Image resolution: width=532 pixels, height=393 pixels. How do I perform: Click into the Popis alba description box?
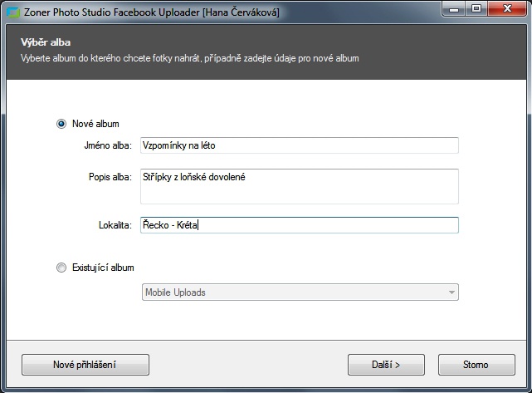pos(300,186)
